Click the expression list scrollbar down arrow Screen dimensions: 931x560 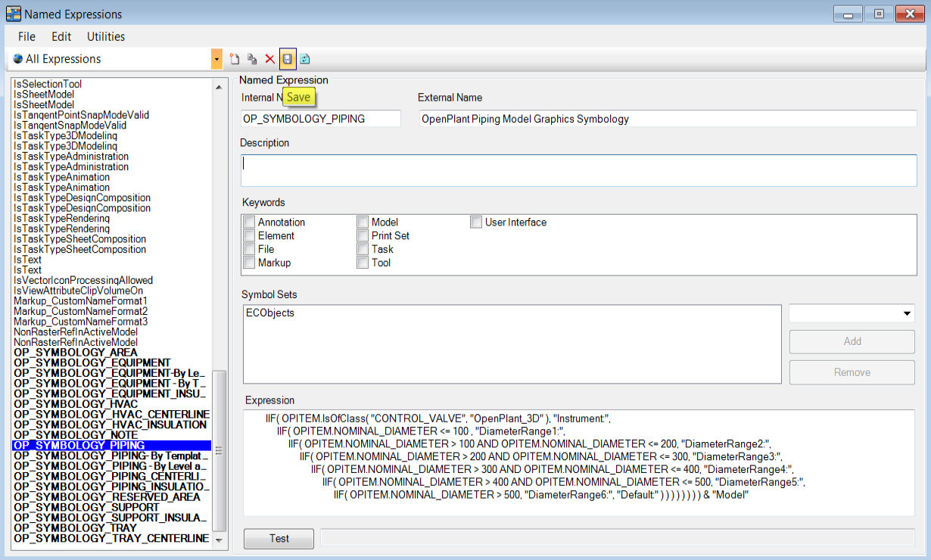[x=220, y=540]
